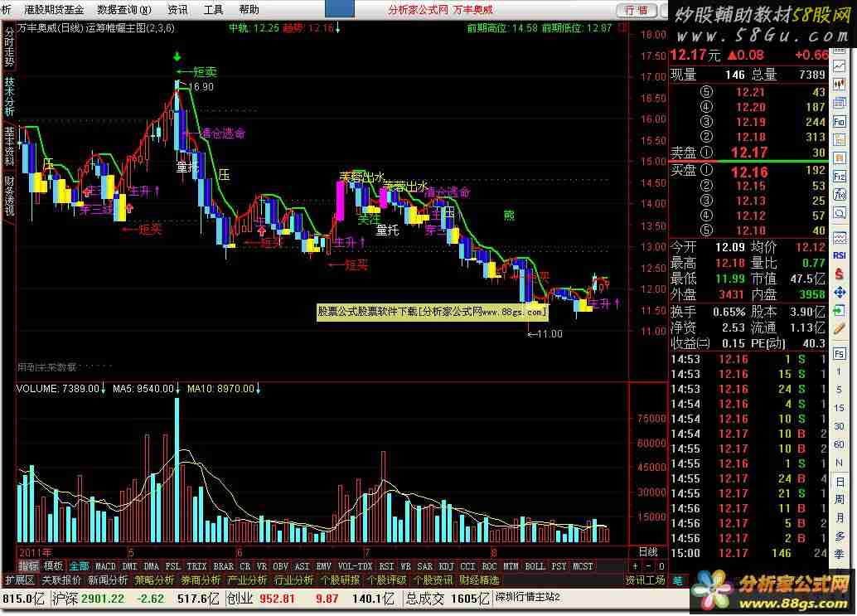Click the red dollar sign icon
This screenshot has width=857, height=616.
click(839, 274)
